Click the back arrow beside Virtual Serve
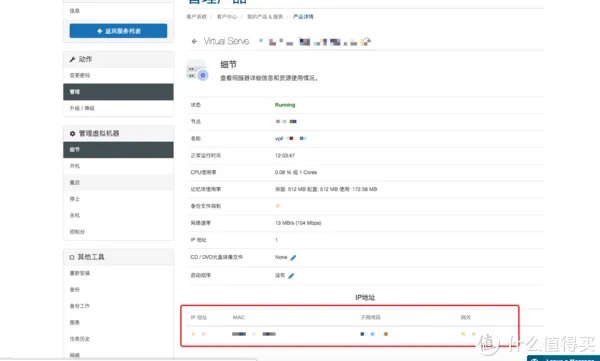 point(194,41)
